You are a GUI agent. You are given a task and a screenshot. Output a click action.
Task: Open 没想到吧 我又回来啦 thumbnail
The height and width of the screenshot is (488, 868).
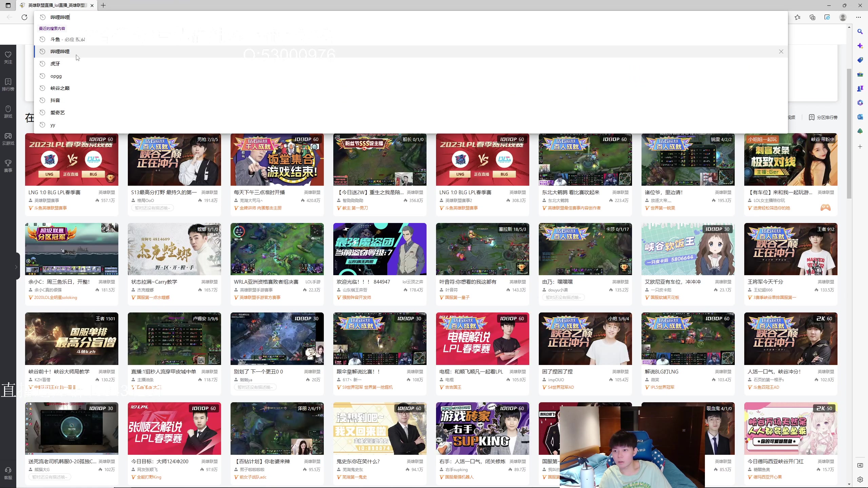(x=380, y=429)
